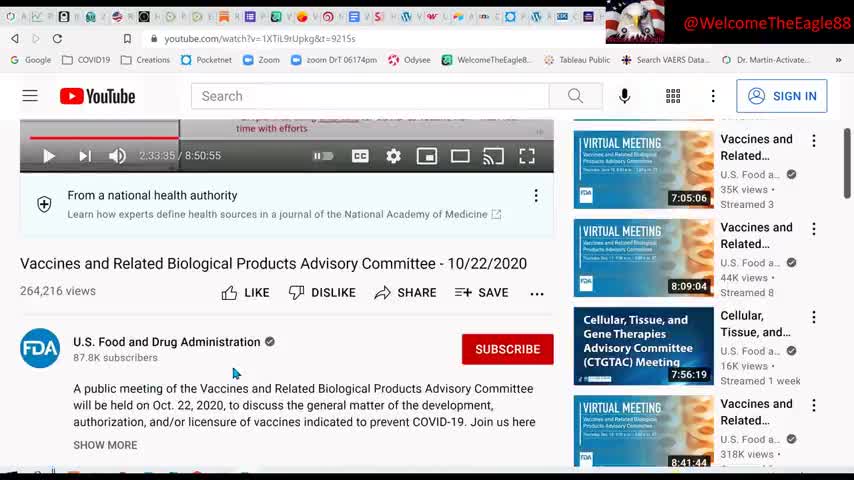Viewport: 854px width, 480px height.
Task: Open Tableau Public bookmark
Action: [x=577, y=60]
